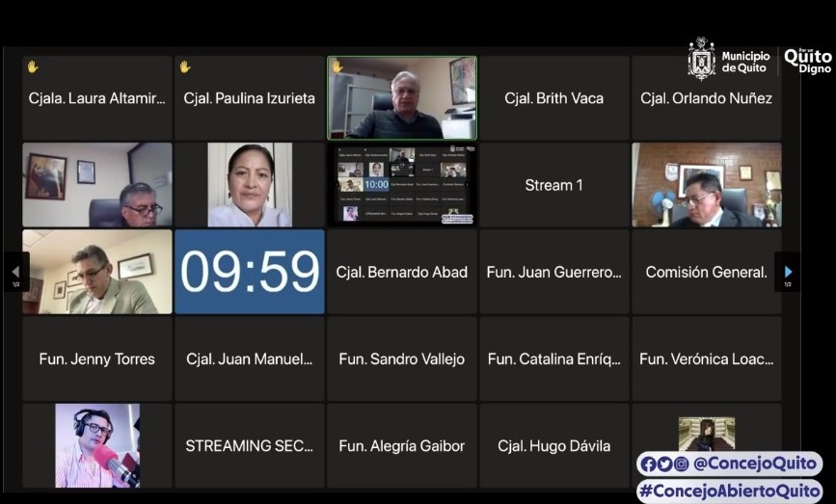Click raised hand icon on Laura Altamirano tile
The width and height of the screenshot is (836, 504).
click(33, 67)
